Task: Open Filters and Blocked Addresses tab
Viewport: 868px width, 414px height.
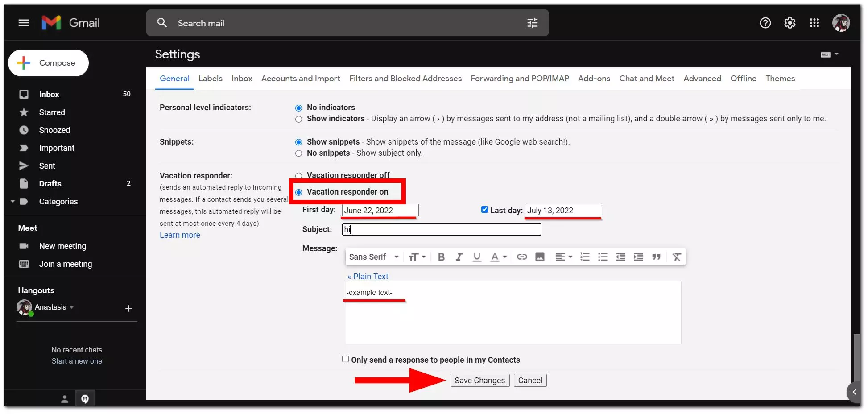Action: tap(405, 79)
